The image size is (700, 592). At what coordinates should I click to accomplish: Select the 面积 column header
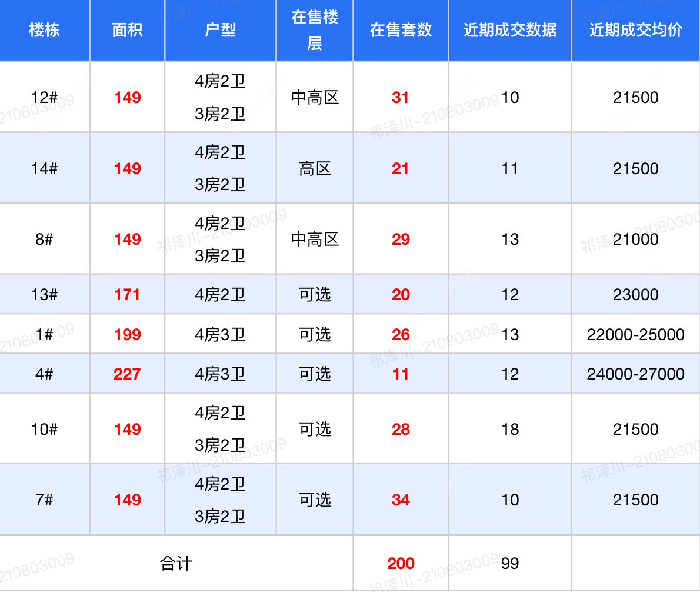127,30
